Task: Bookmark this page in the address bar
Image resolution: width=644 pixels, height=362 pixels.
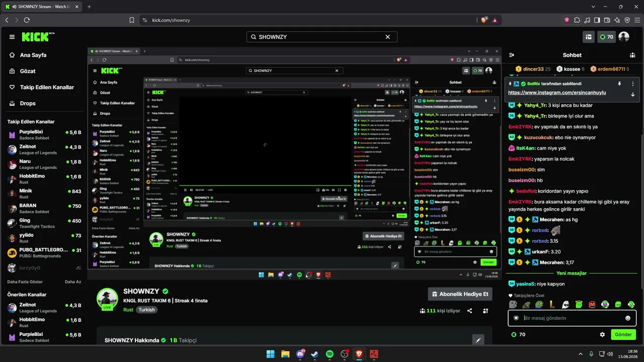Action: click(132, 20)
